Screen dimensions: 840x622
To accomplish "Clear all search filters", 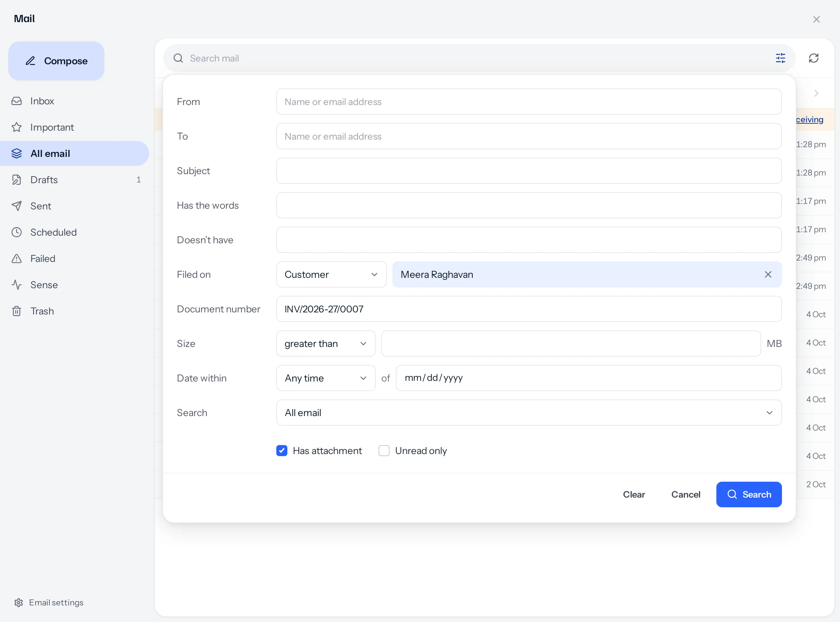I will tap(634, 494).
